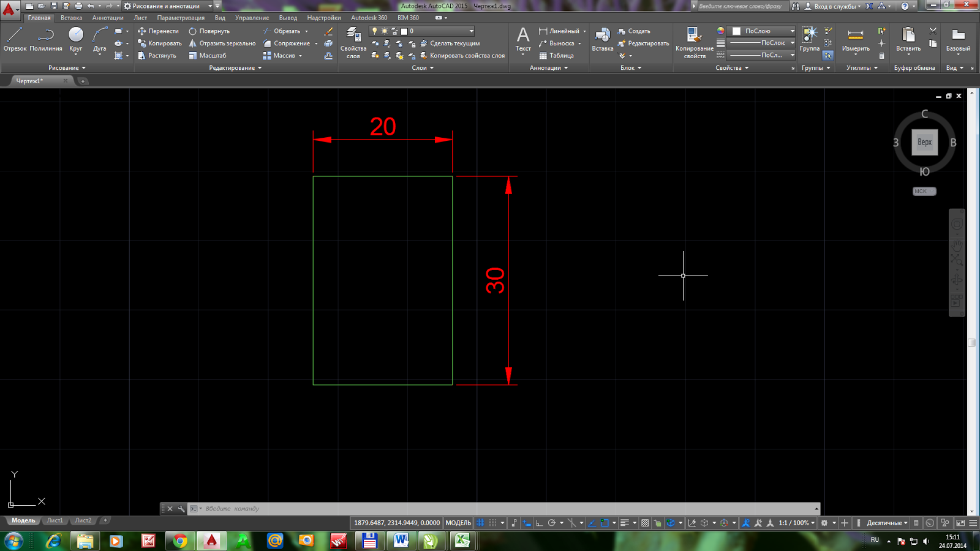The height and width of the screenshot is (551, 980).
Task: Open the annotation scale 1:1 dropdown
Action: (x=797, y=523)
